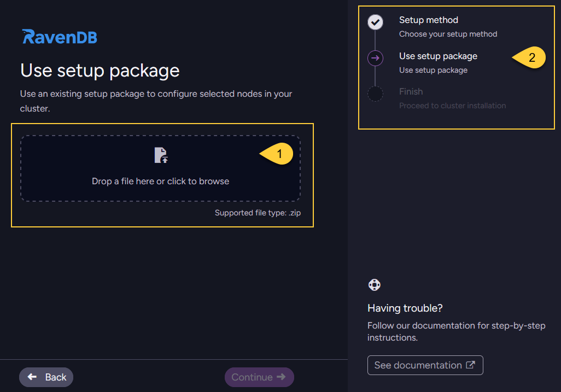Screen dimensions: 561x392
Task: Click the Finish step circle indicator
Action: click(375, 93)
